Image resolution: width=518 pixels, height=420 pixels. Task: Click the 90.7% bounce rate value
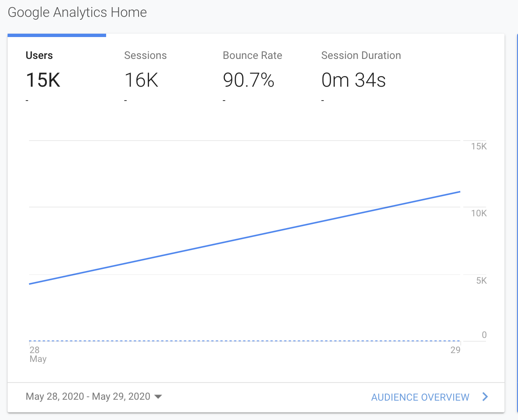tap(248, 80)
